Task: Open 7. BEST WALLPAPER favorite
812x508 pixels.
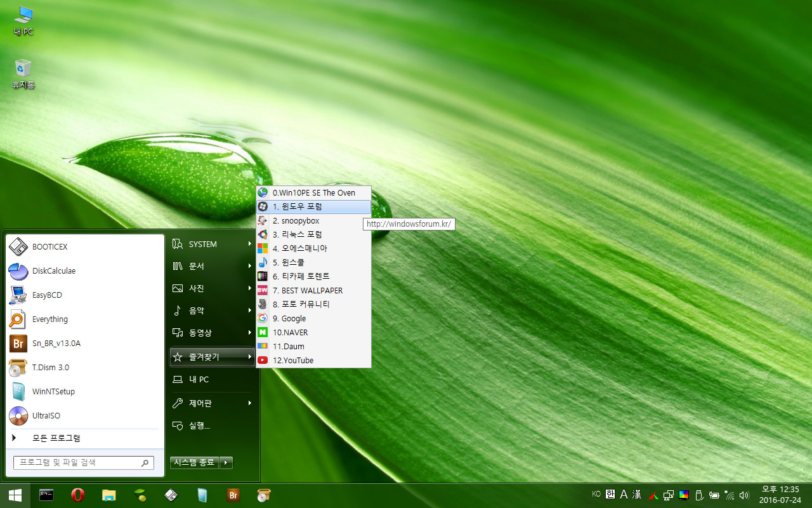Action: coord(313,290)
